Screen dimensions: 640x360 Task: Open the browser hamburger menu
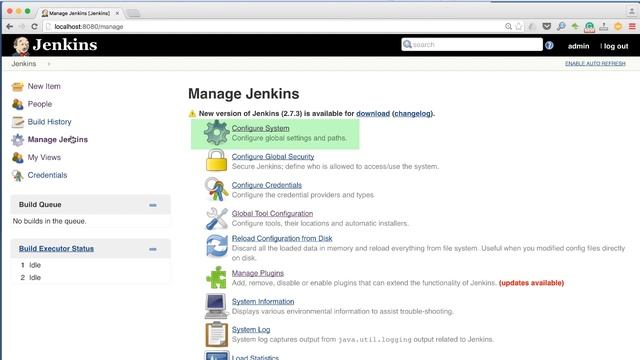pos(632,27)
